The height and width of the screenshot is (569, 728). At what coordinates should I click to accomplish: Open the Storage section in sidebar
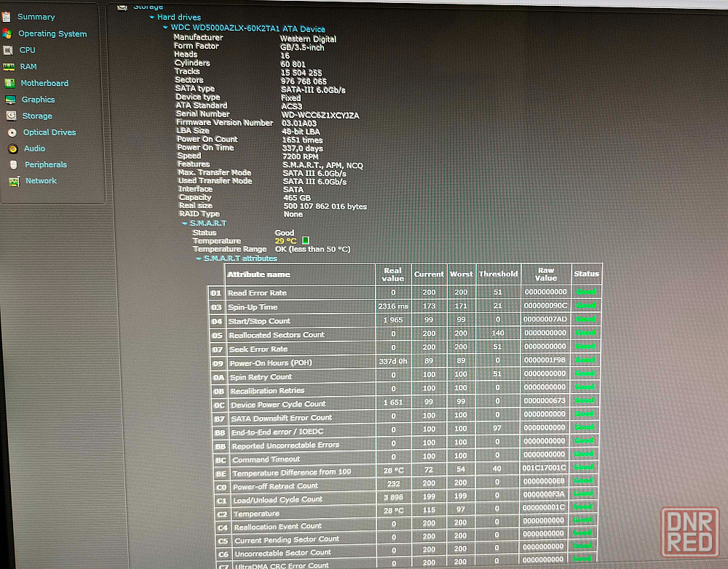[x=36, y=116]
